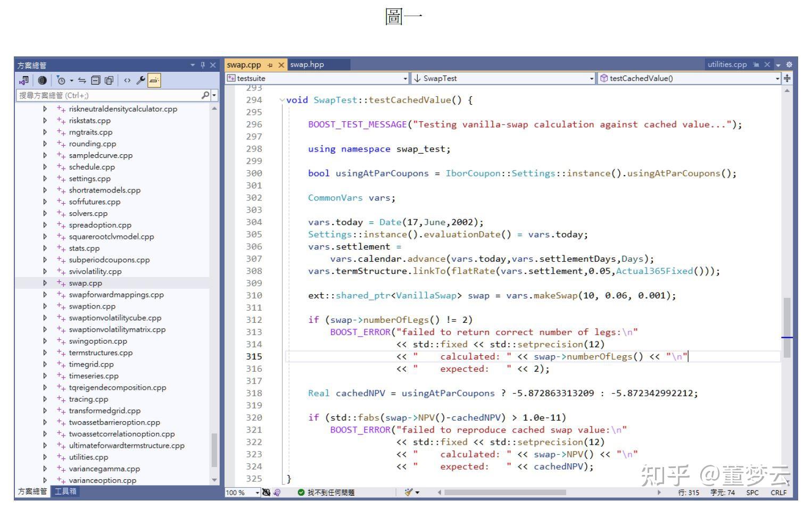Screen dimensions: 812x509
Task: Open Properties via the wrench icon
Action: click(140, 80)
